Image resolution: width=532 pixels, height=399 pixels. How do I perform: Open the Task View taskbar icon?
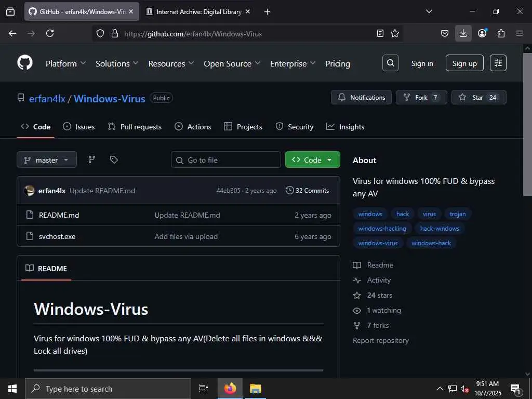click(203, 389)
